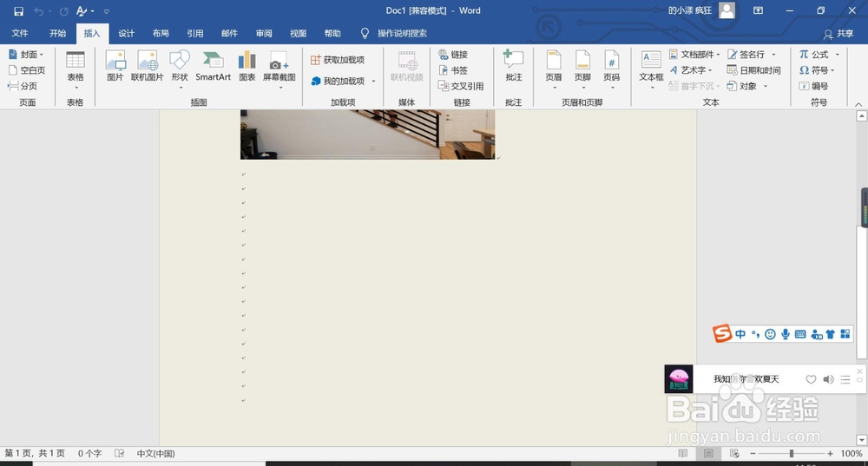Switch to the Review (审阅) tab
This screenshot has height=466, width=868.
264,33
